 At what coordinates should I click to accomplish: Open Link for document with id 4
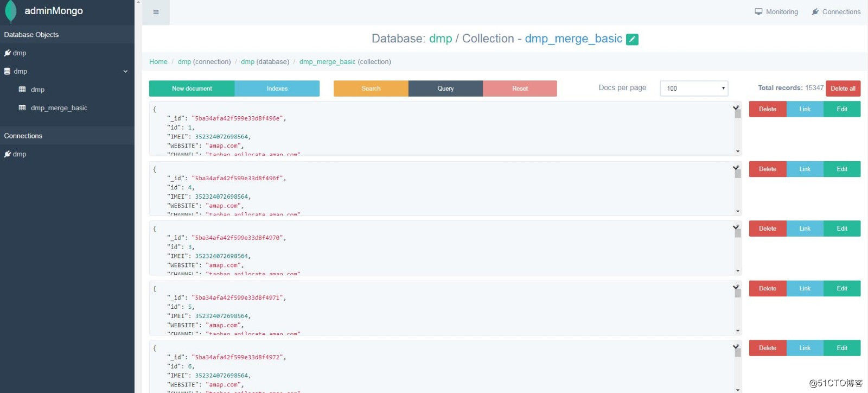pyautogui.click(x=805, y=169)
